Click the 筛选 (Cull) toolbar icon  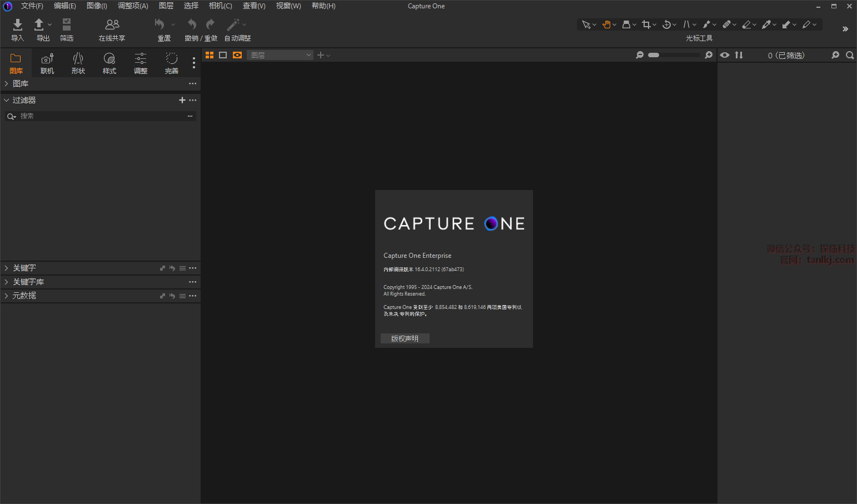(67, 25)
